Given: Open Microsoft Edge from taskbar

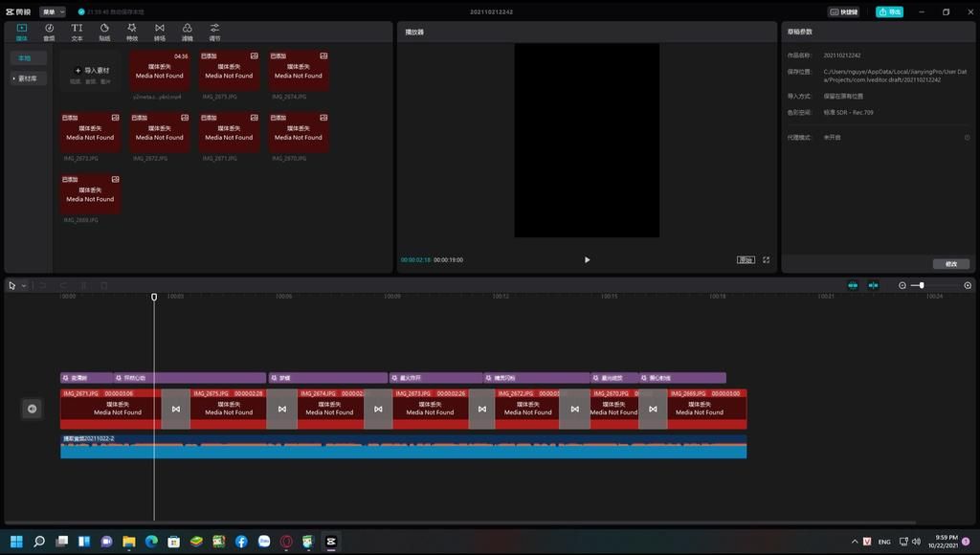Looking at the screenshot, I should (x=151, y=542).
